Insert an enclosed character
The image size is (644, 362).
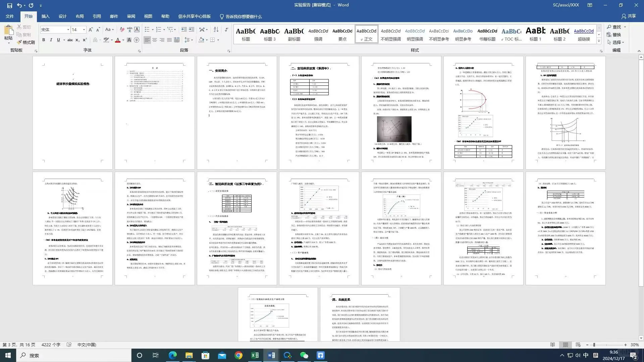click(137, 40)
